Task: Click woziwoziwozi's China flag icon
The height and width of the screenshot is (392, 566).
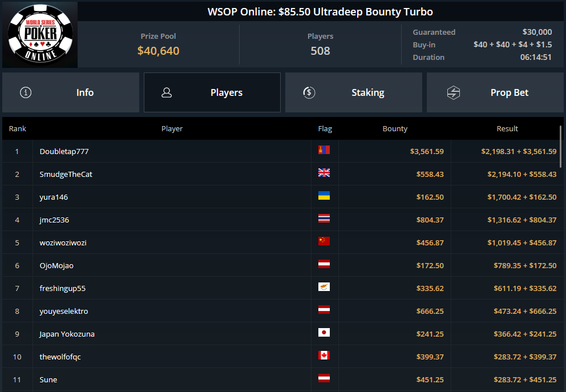Action: tap(324, 241)
